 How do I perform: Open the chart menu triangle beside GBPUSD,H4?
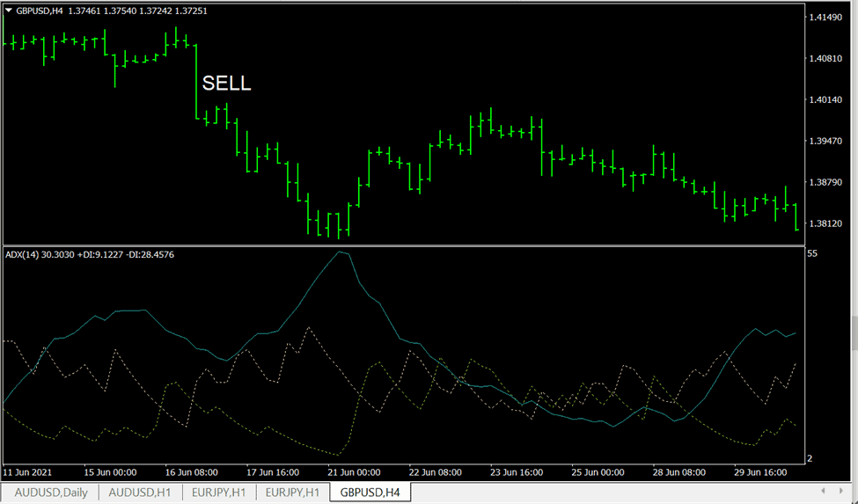[x=9, y=11]
